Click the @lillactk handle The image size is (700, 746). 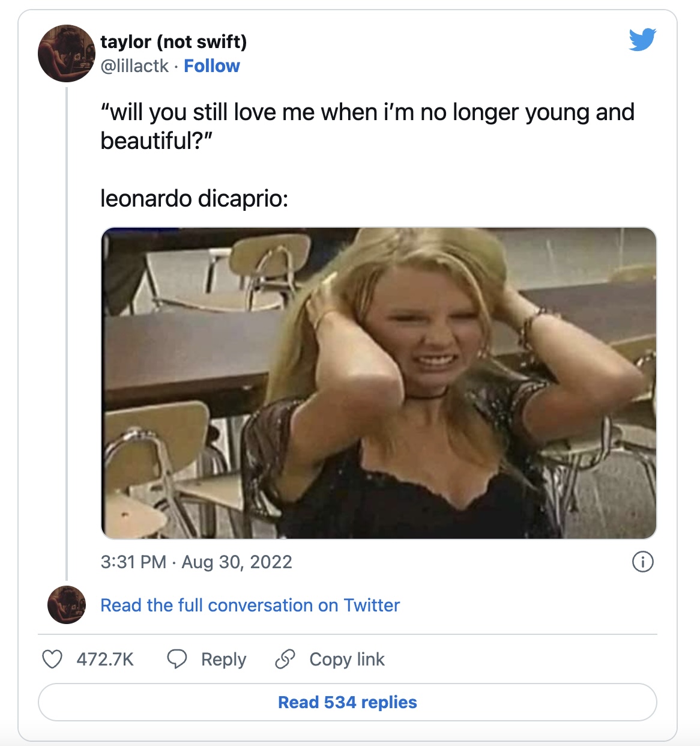134,66
